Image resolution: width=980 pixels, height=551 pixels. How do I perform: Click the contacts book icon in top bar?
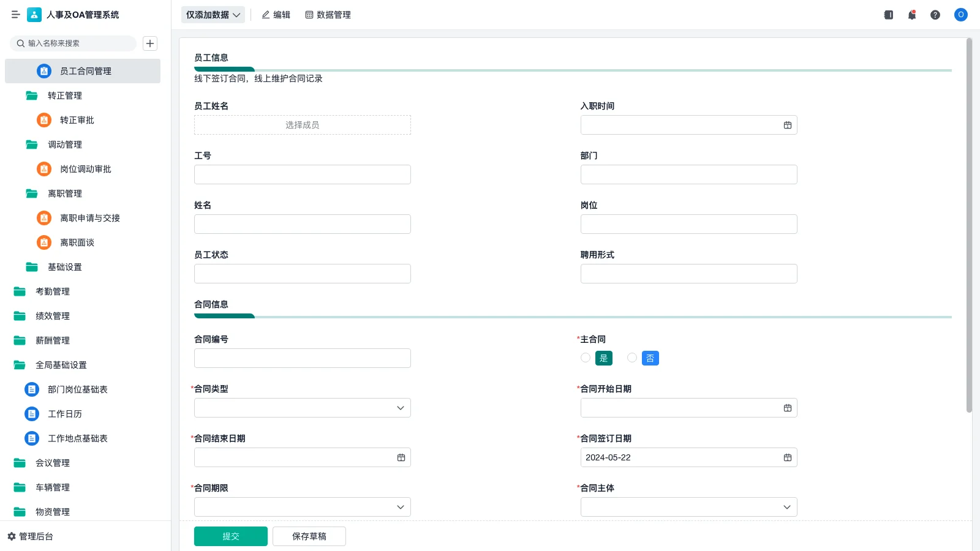point(888,15)
